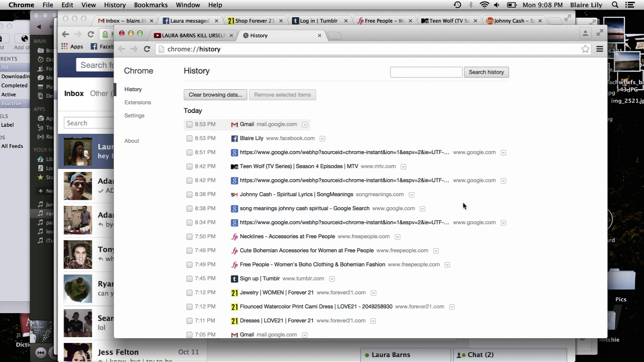
Task: Click the history search input field
Action: [426, 72]
